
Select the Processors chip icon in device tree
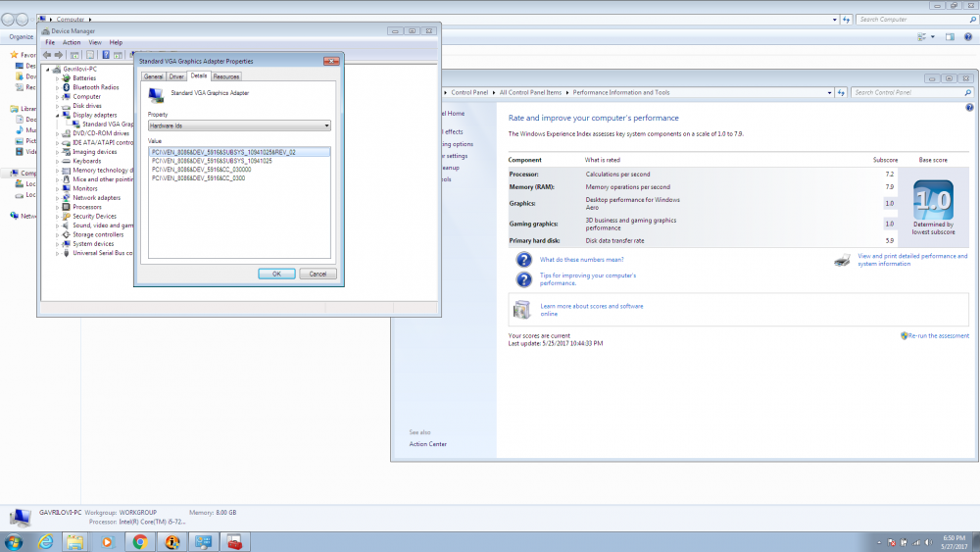pyautogui.click(x=67, y=207)
